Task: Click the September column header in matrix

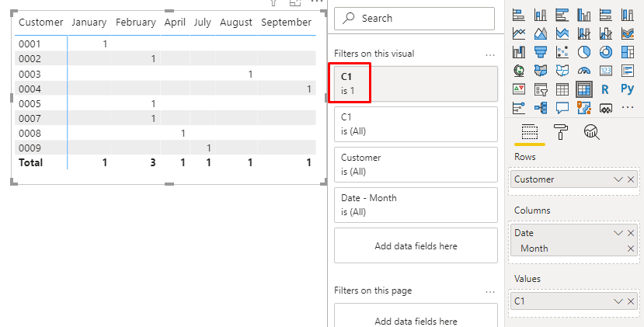Action: click(x=287, y=23)
